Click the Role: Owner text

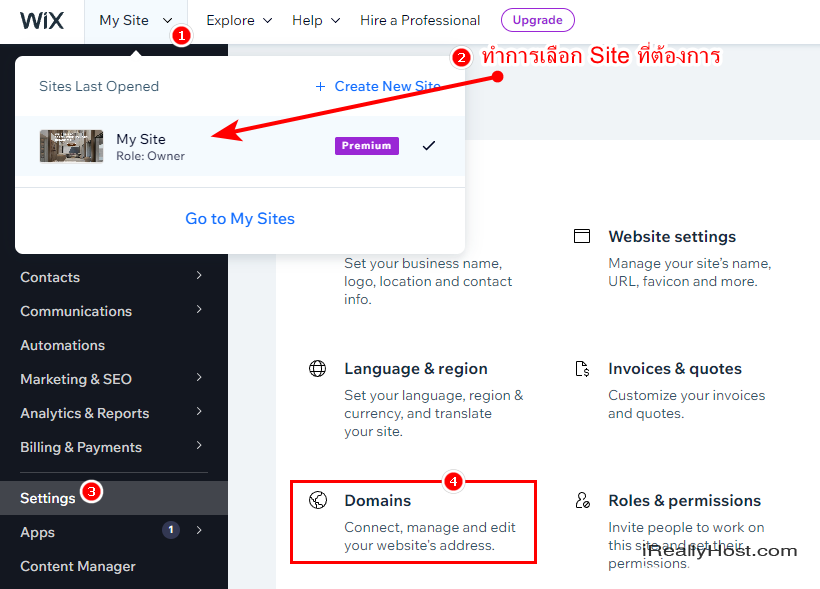(x=150, y=156)
